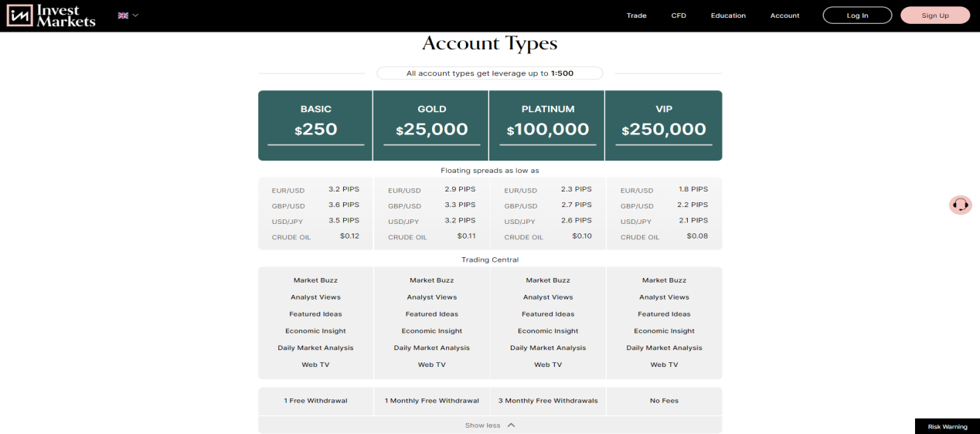Click the InvestMarkets logo
This screenshot has height=434, width=980.
(52, 15)
